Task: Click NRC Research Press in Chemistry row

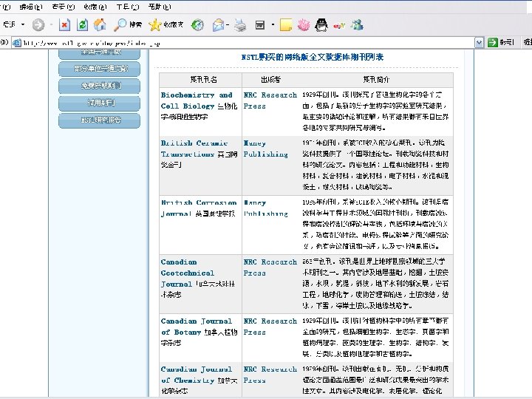Action: coord(270,375)
